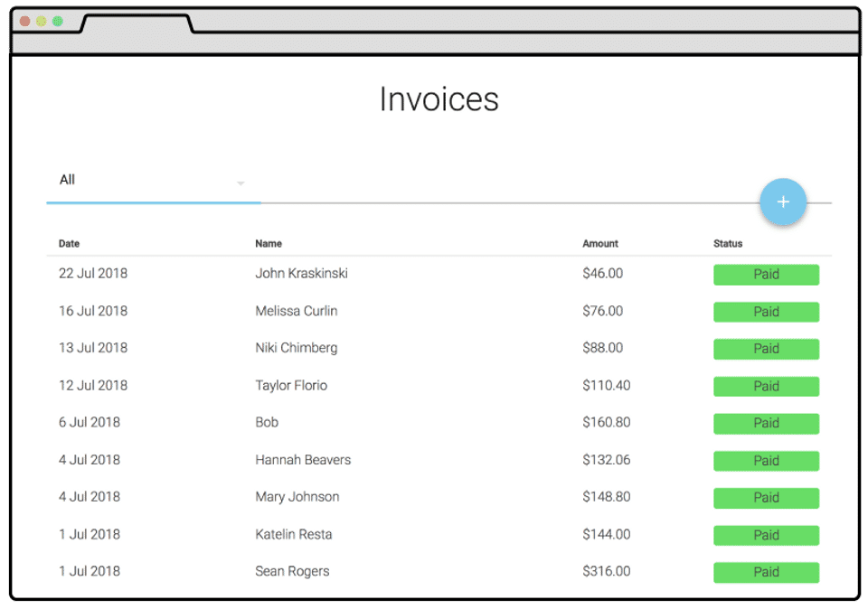Screen dimensions: 868x609
Task: Click Paid badge for Mary Johnson
Action: 766,498
